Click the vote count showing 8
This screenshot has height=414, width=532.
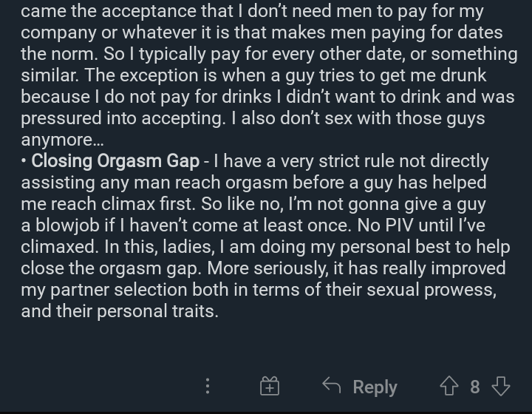(475, 387)
